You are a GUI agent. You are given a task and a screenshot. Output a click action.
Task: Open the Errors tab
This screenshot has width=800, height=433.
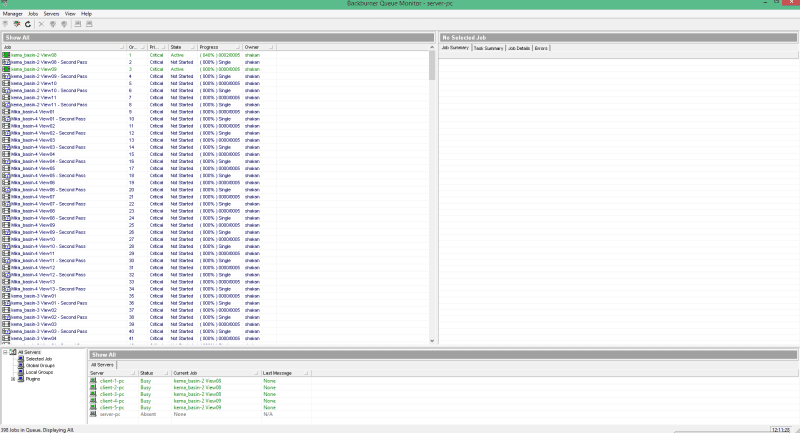point(541,47)
